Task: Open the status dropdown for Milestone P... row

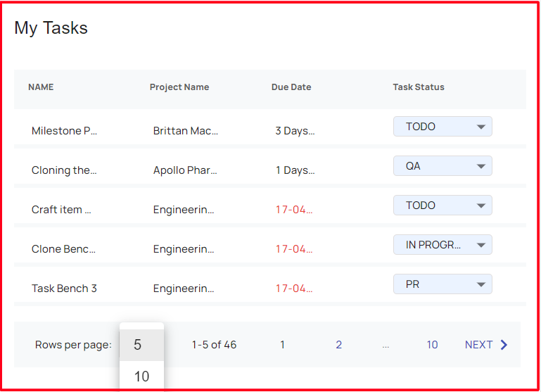Action: 443,126
